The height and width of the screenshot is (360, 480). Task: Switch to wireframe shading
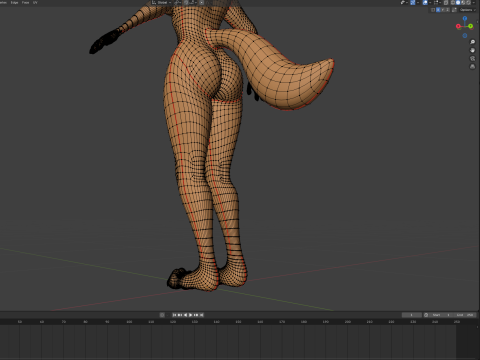pyautogui.click(x=452, y=2)
